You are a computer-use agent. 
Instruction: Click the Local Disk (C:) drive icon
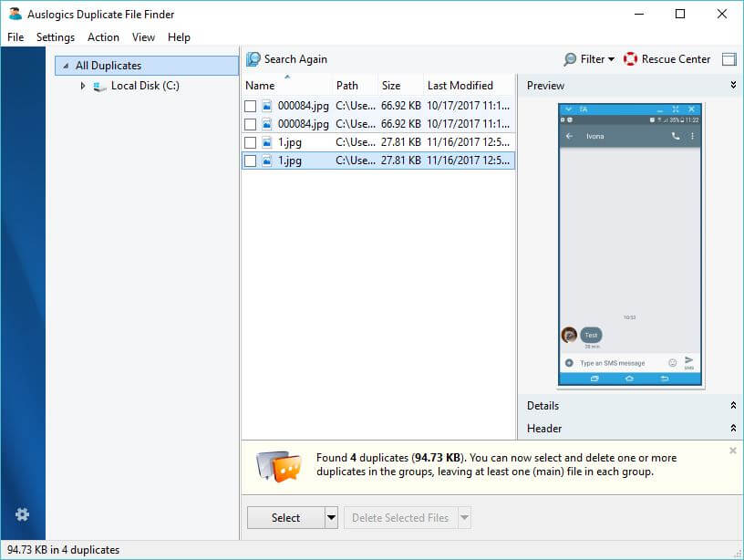(99, 86)
